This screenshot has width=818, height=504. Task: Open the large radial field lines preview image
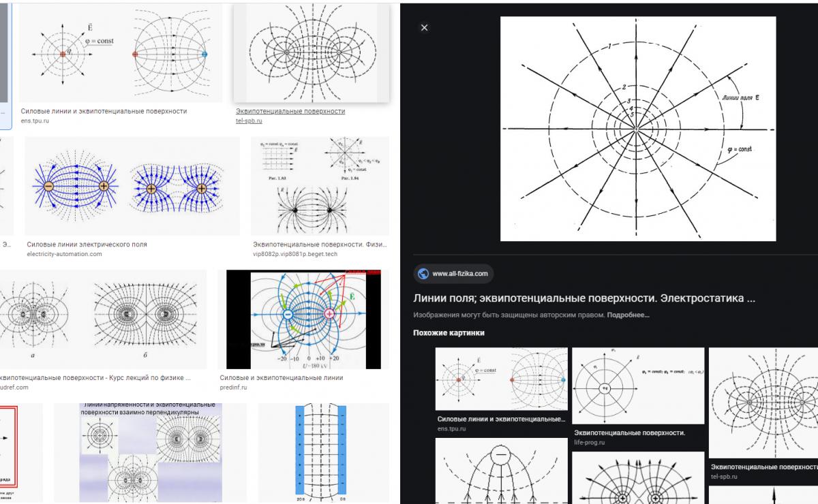click(x=637, y=129)
